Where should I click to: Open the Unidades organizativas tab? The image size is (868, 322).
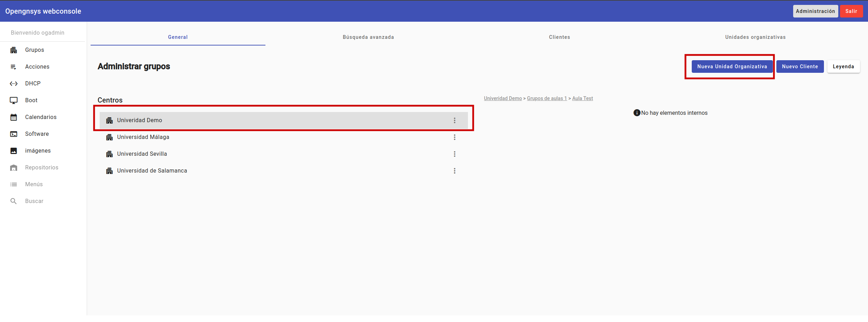click(x=755, y=37)
